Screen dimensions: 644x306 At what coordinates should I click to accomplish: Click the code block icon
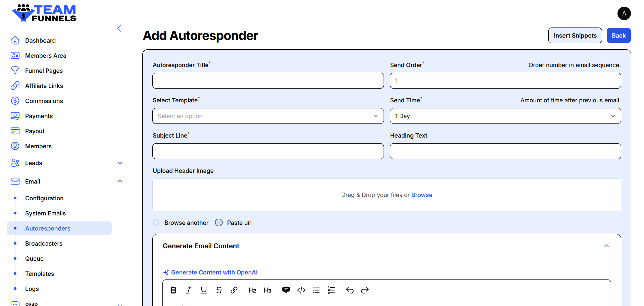[301, 290]
